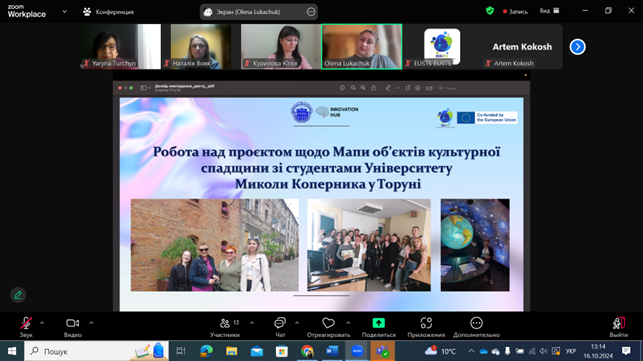Open the Конференция meeting tab

(108, 12)
